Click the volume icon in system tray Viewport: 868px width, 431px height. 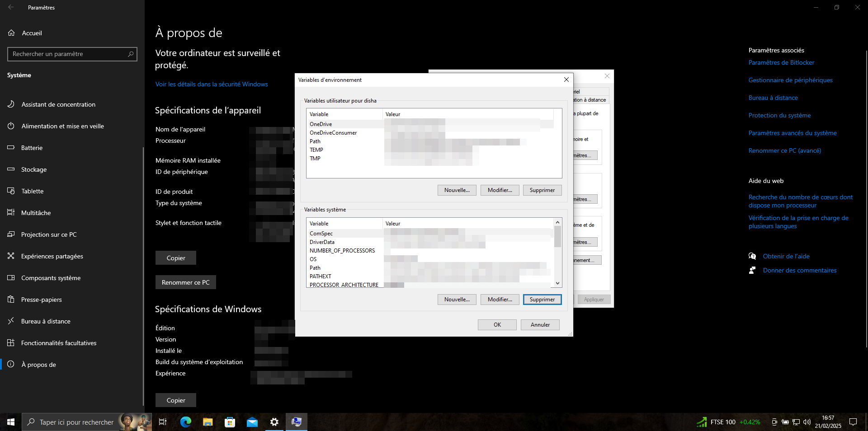click(807, 422)
